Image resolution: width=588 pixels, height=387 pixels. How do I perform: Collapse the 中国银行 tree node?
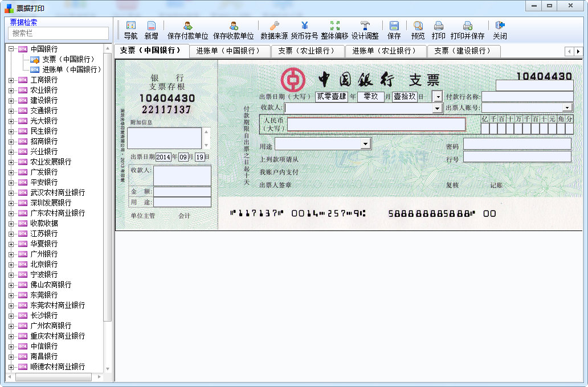tap(11, 49)
